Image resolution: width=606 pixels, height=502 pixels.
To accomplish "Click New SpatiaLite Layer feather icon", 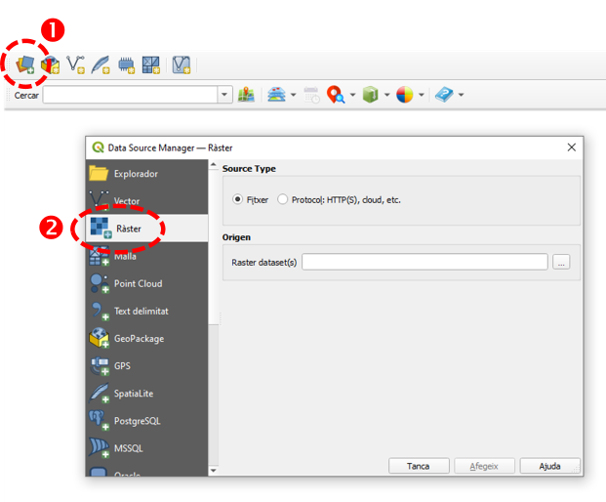I will 100,65.
